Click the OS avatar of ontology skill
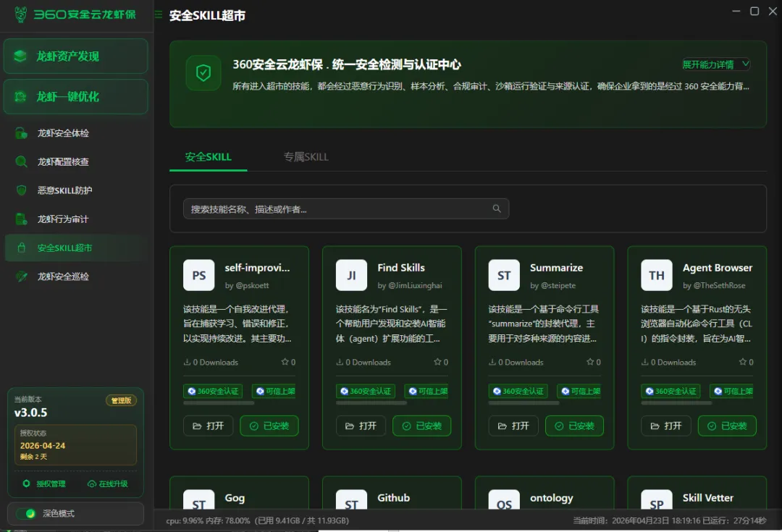 tap(504, 500)
